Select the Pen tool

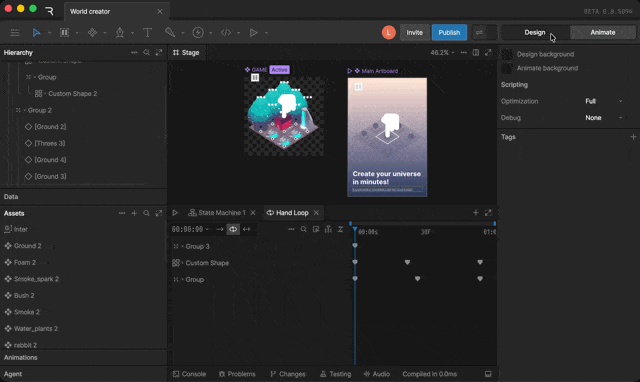(x=120, y=33)
